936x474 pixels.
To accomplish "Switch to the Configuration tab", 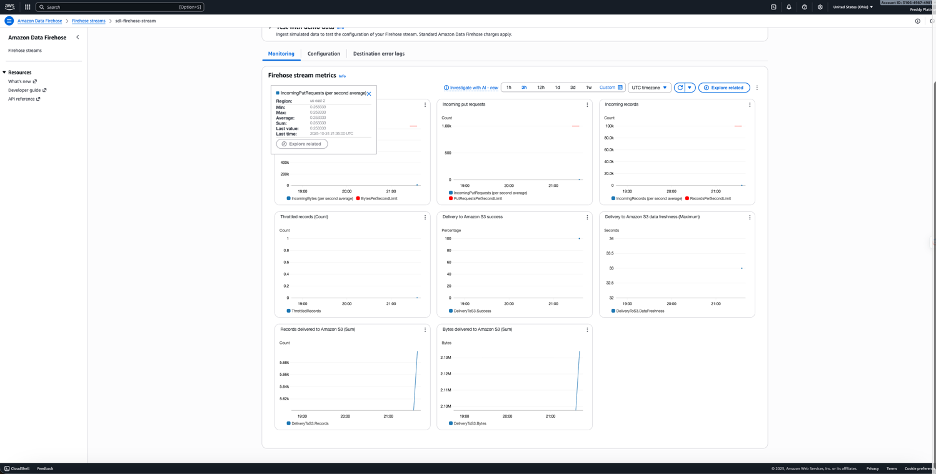I will pos(324,54).
